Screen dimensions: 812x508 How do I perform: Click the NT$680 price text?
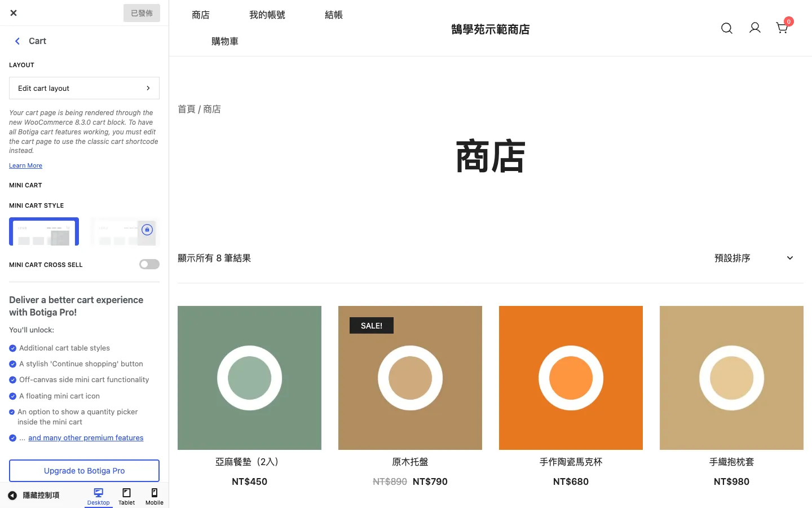[x=571, y=481]
